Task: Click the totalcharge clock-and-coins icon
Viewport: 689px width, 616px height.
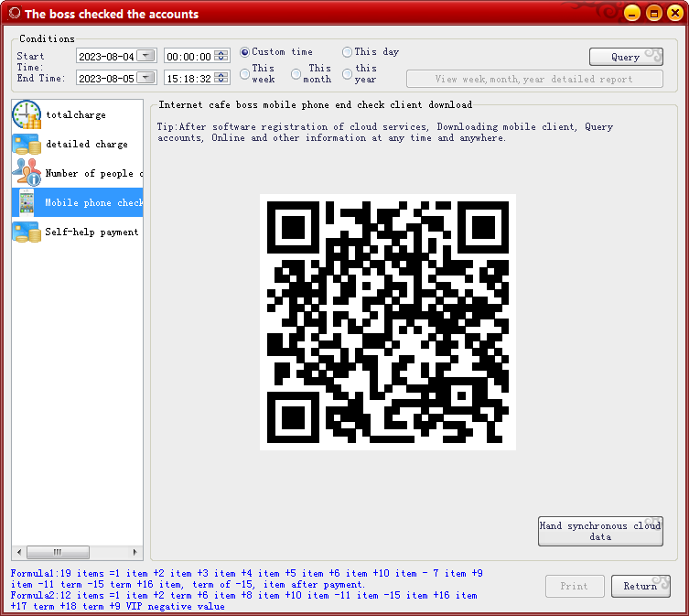Action: point(27,114)
